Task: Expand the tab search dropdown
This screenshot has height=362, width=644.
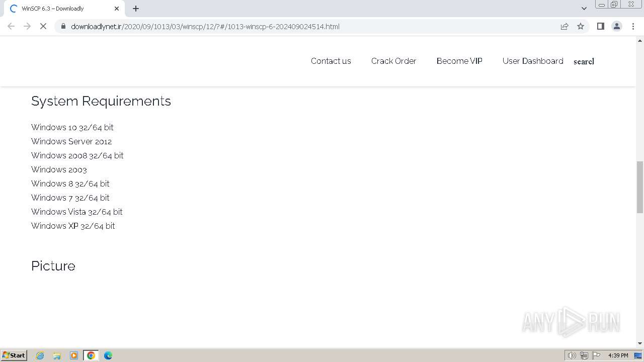Action: [584, 9]
